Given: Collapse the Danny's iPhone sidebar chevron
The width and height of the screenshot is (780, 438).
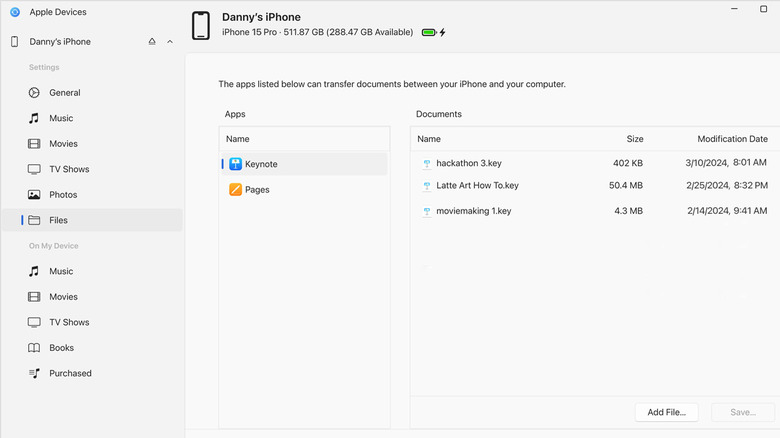Looking at the screenshot, I should [x=170, y=42].
